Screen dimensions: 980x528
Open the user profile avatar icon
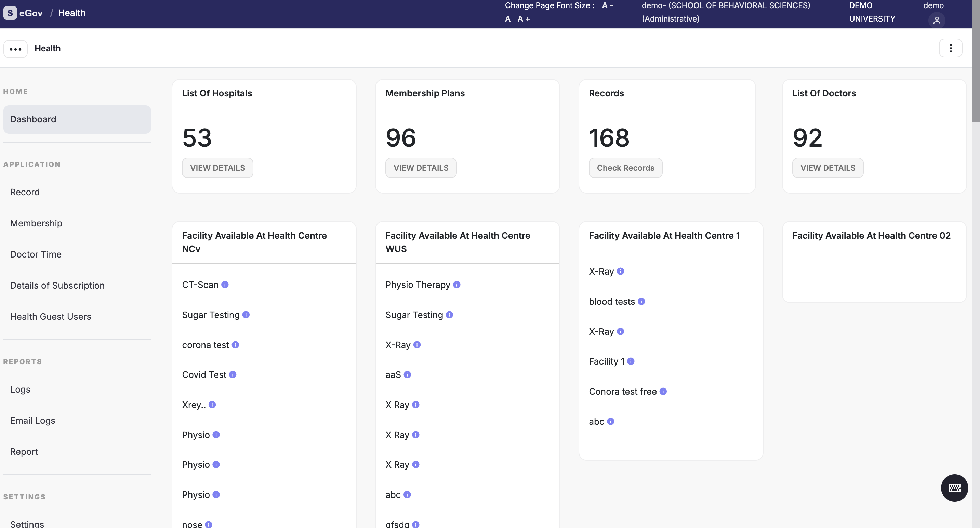(x=937, y=20)
